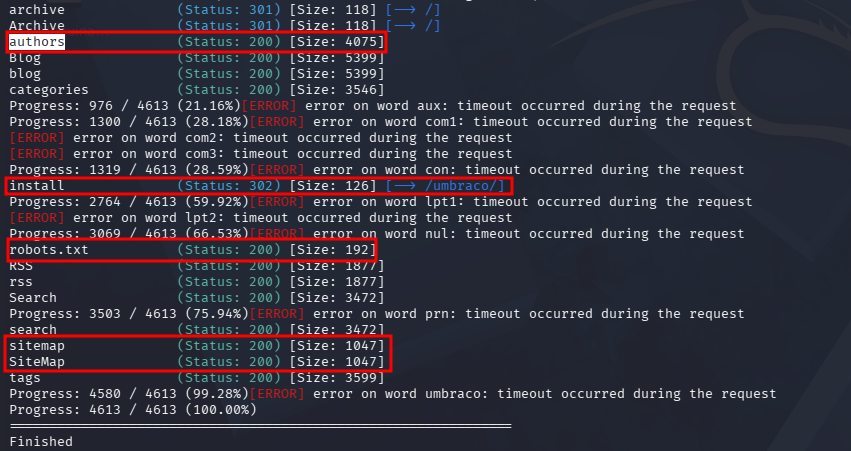The width and height of the screenshot is (851, 451).
Task: Click the capitalized "Search" result
Action: click(x=33, y=297)
